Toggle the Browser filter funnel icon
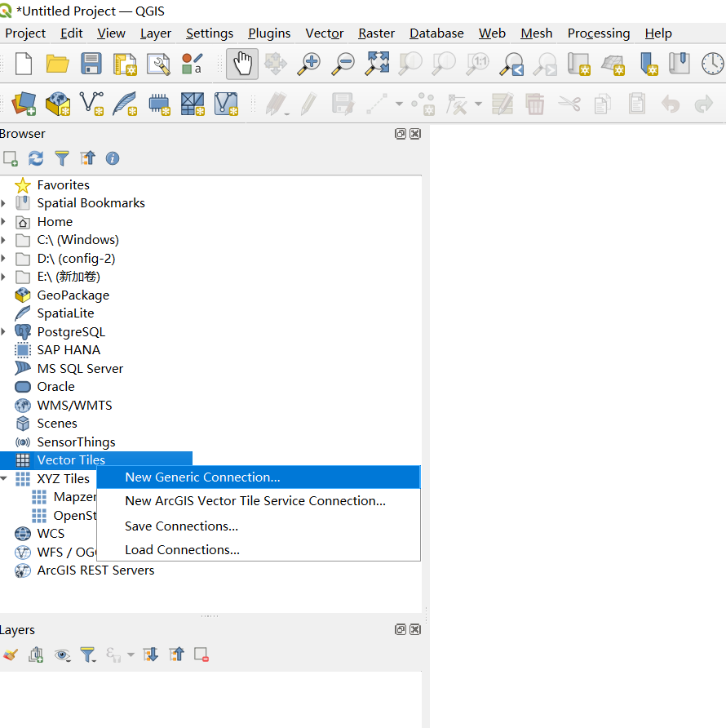Viewport: 726px width, 728px height. 62,158
